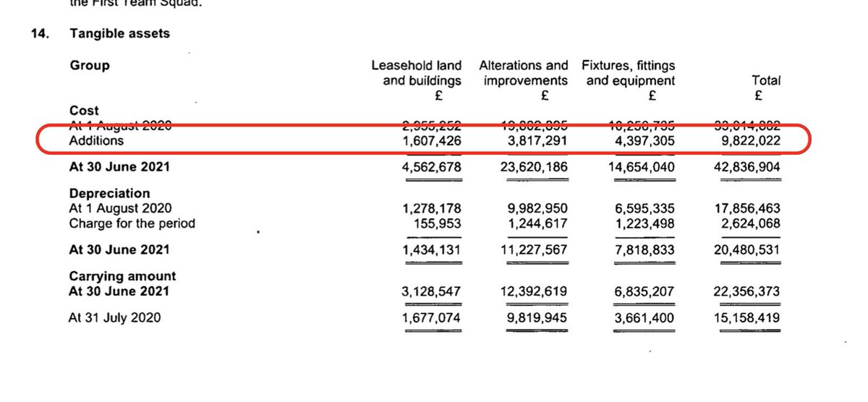Click the carrying amount 6,835,207
The width and height of the screenshot is (868, 402).
tap(644, 291)
